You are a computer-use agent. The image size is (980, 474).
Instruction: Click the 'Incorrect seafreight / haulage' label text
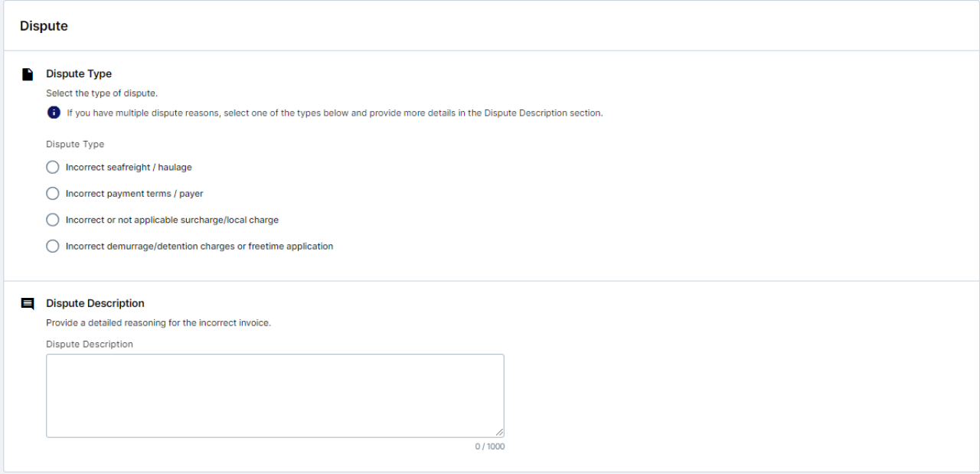coord(129,167)
